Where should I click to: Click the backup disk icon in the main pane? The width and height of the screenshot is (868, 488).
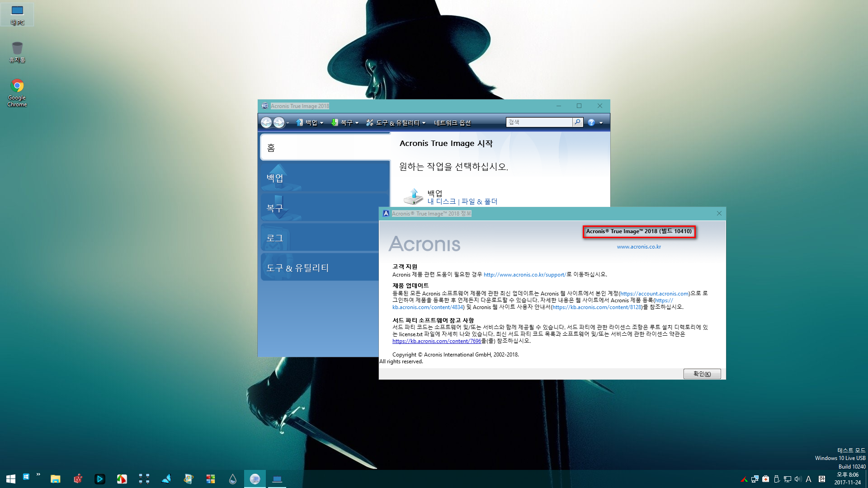pos(413,197)
